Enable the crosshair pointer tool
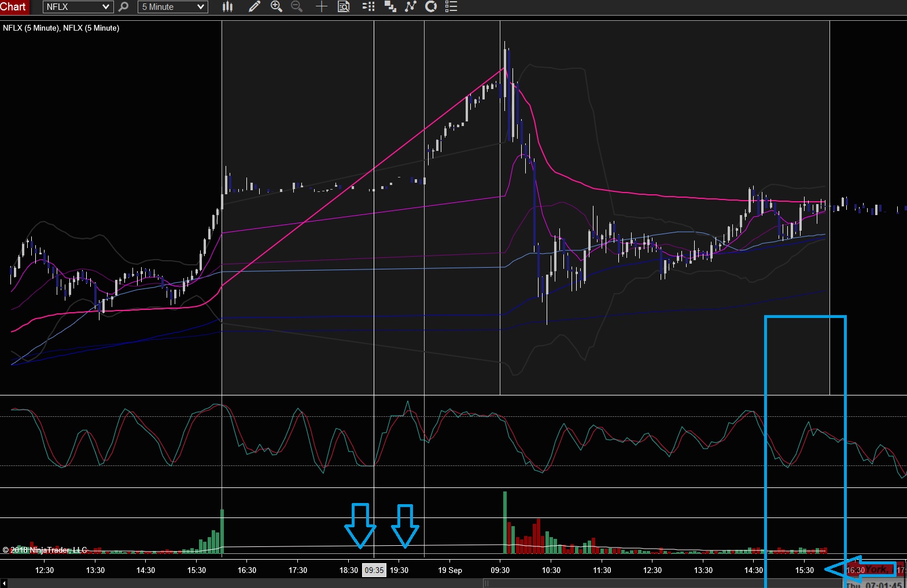Screen dimensions: 907x588 pyautogui.click(x=322, y=7)
